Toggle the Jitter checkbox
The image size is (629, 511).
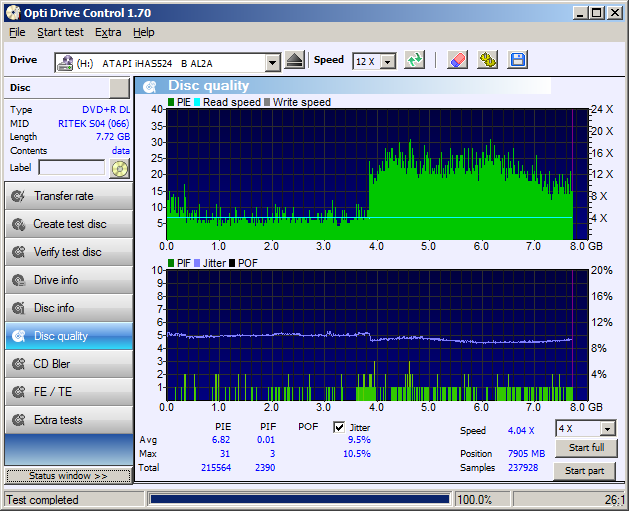click(x=339, y=427)
